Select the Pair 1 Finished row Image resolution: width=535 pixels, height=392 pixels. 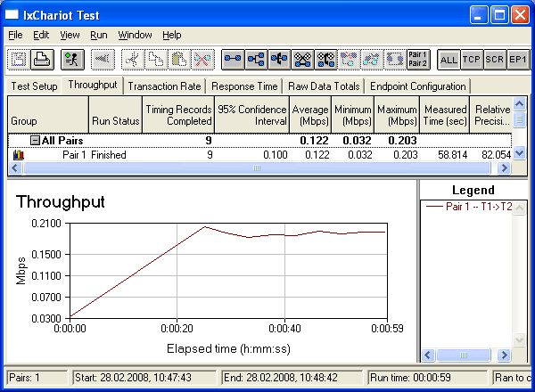(x=259, y=155)
